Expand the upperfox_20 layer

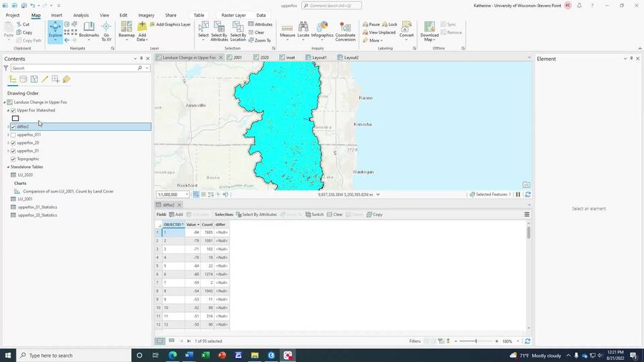(8, 143)
